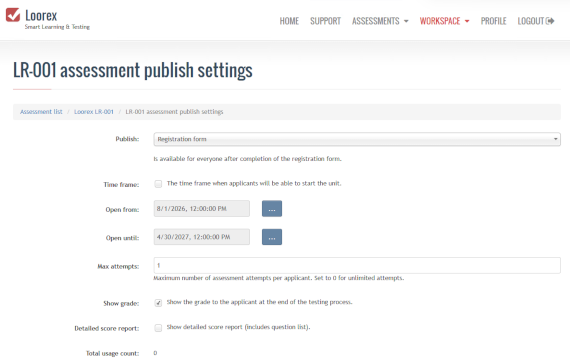The image size is (570, 360).
Task: Log out via Logout link
Action: 535,21
